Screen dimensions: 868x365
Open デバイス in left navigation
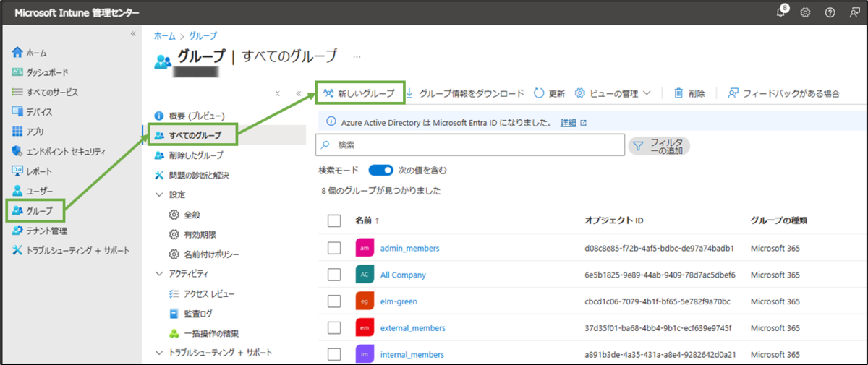33,112
